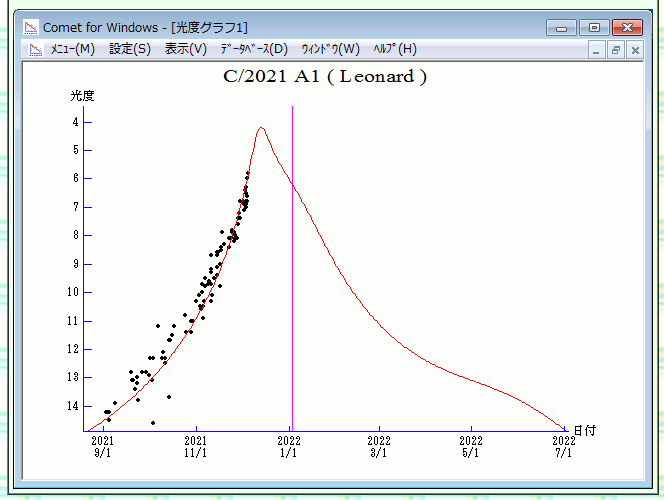The height and width of the screenshot is (500, 664).
Task: Close the 光度グラフ1 child window
Action: coord(634,49)
